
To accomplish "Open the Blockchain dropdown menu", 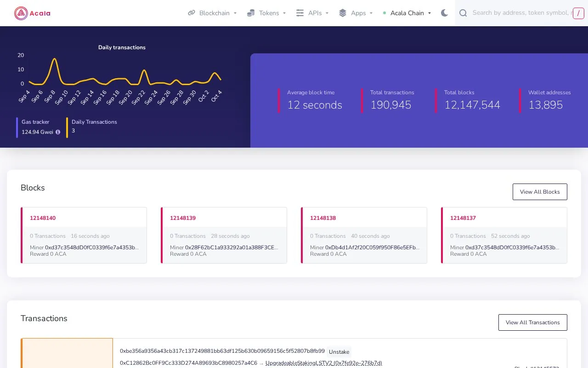I will [x=212, y=13].
